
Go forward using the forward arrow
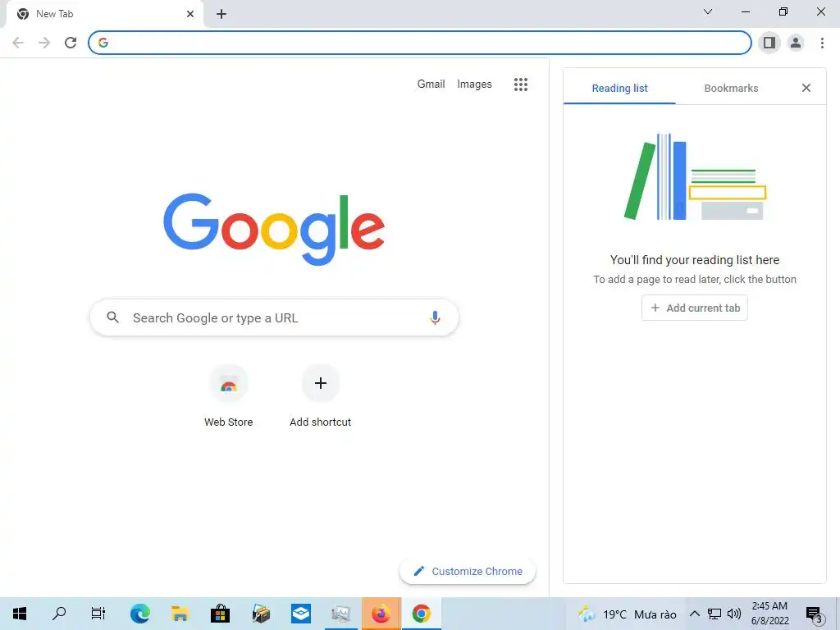pyautogui.click(x=44, y=43)
